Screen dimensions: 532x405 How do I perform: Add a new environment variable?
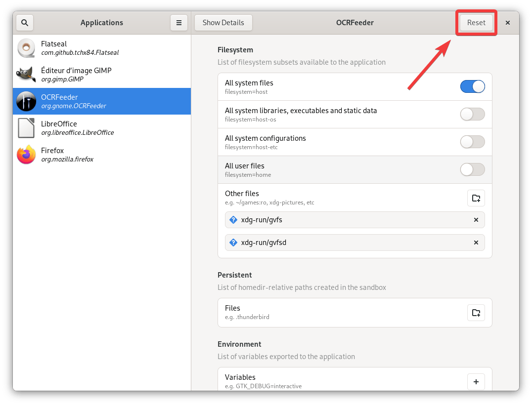pos(476,381)
